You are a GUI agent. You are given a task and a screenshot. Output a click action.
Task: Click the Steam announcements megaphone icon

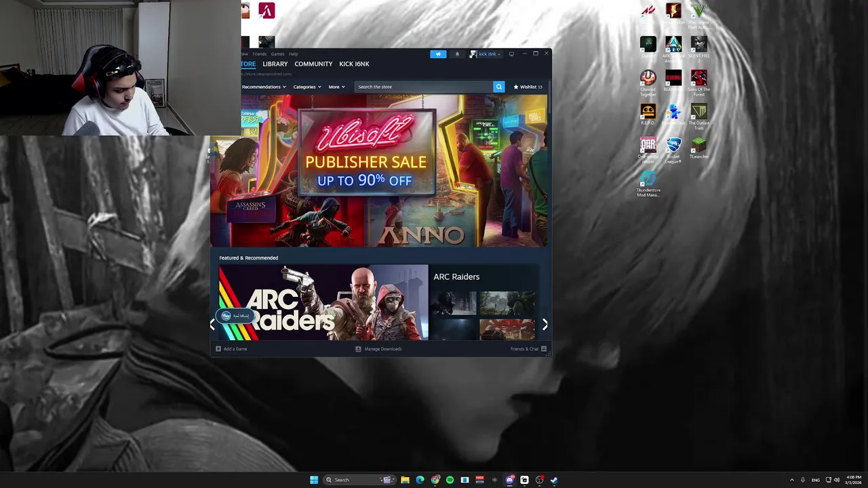pyautogui.click(x=438, y=54)
